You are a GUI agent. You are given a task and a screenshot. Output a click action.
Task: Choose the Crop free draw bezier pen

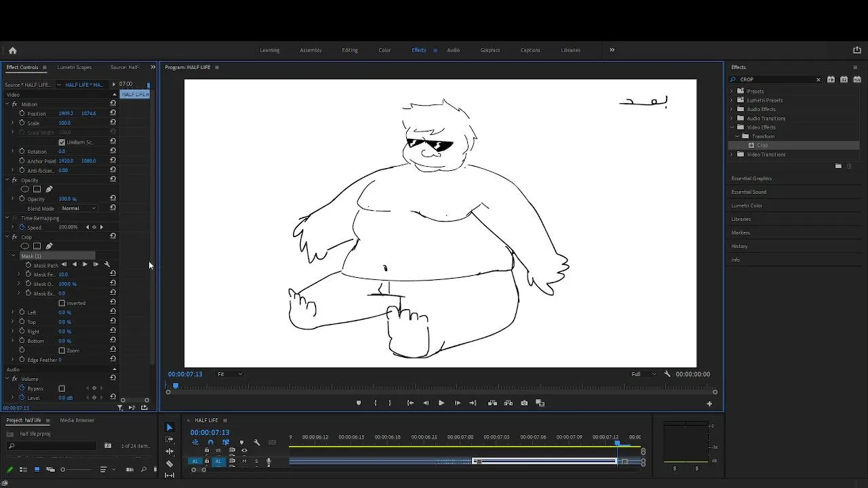[49, 246]
